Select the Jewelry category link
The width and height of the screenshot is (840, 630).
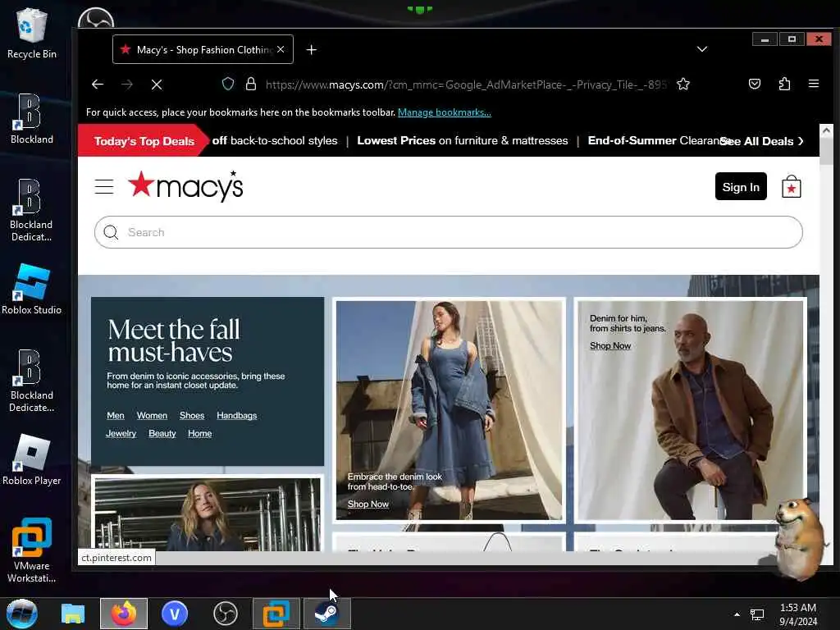click(x=121, y=433)
